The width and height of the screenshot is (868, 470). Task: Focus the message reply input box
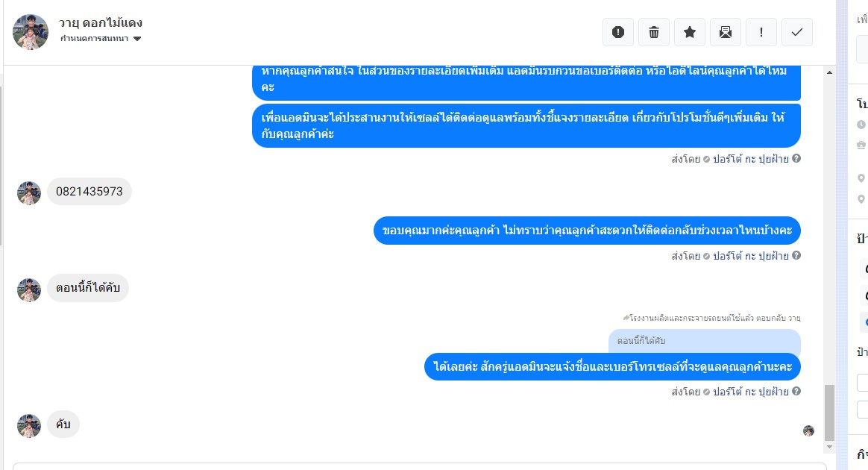[420, 466]
